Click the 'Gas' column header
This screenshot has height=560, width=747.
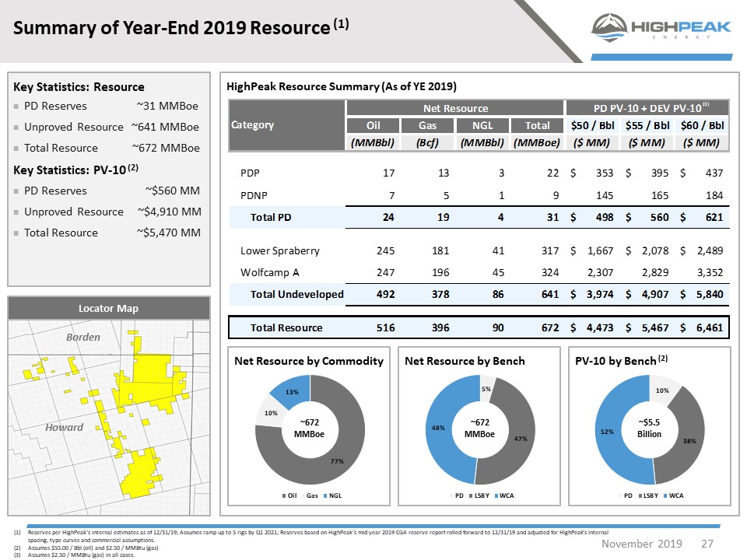427,125
